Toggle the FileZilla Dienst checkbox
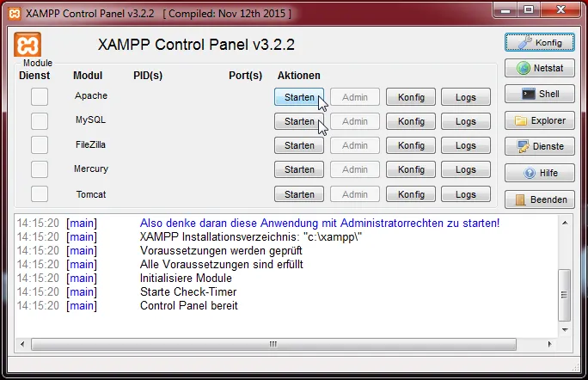The height and width of the screenshot is (380, 588). (40, 145)
